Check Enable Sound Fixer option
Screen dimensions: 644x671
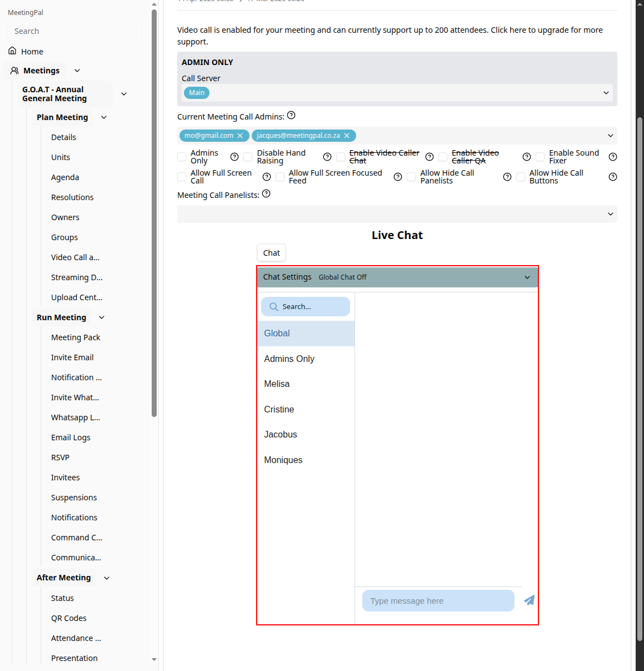[540, 157]
